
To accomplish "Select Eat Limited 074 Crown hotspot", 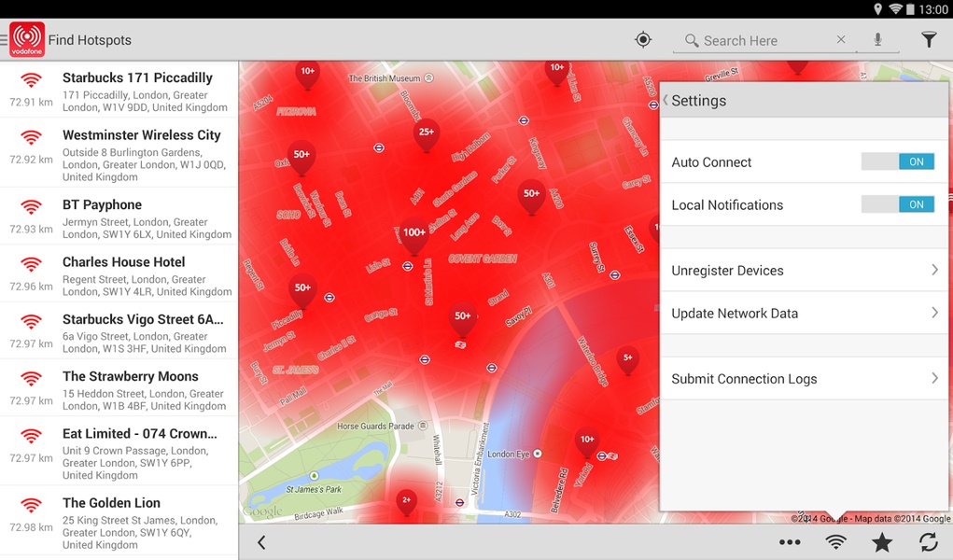I will pyautogui.click(x=119, y=453).
